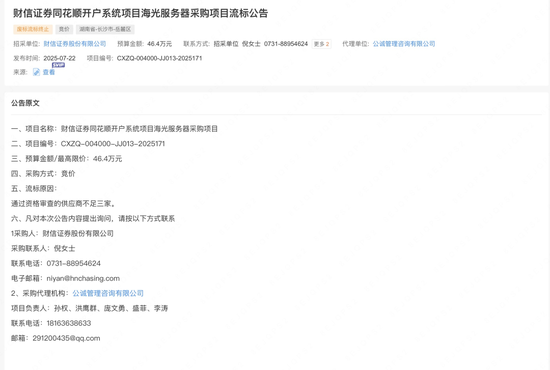Click the 公告原文 section heading
The image size is (550, 370).
25,103
